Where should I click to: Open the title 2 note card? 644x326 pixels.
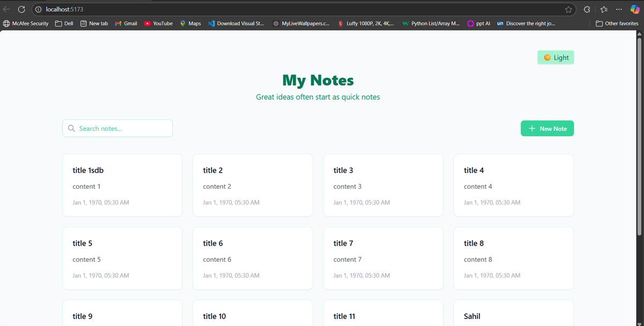point(253,186)
